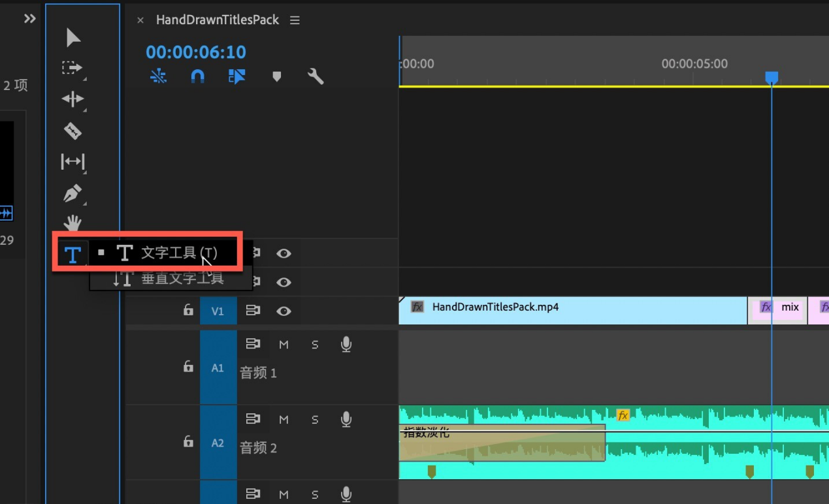Hide track V1 with eye icon
Screen dimensions: 829x504
click(284, 311)
